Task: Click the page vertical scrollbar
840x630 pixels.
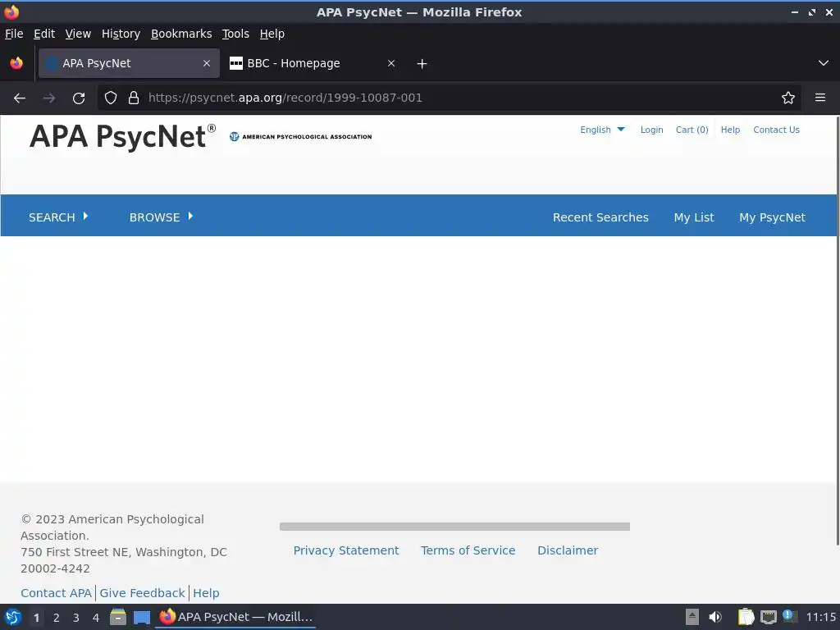Action: click(x=838, y=331)
